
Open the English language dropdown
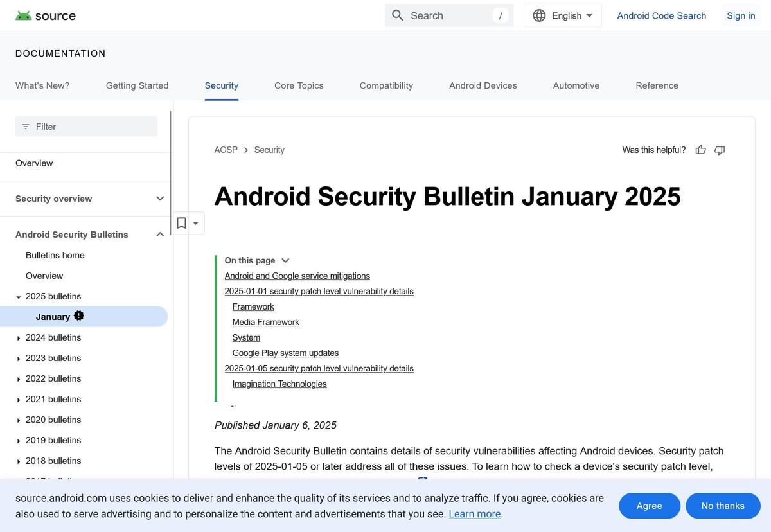pyautogui.click(x=563, y=15)
